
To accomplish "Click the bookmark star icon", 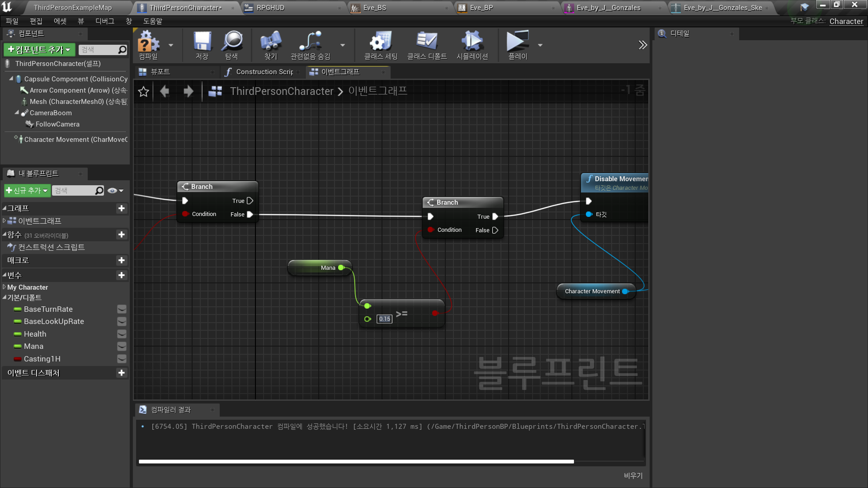I will click(143, 92).
